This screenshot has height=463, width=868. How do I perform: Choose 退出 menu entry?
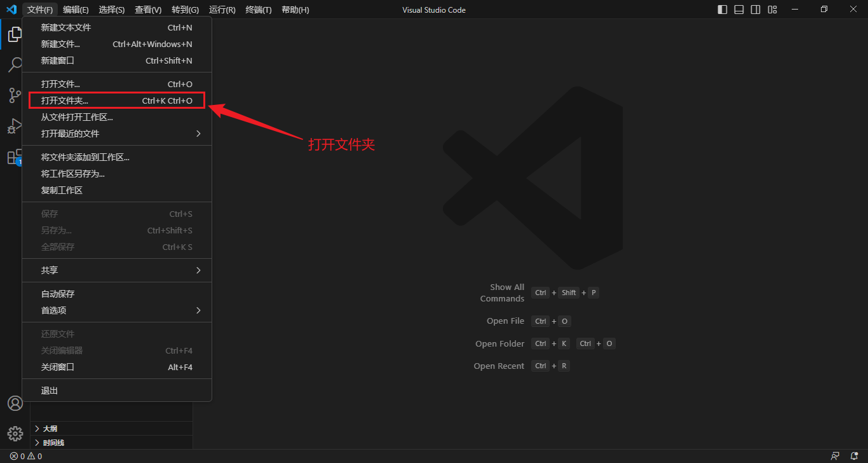tap(117, 390)
